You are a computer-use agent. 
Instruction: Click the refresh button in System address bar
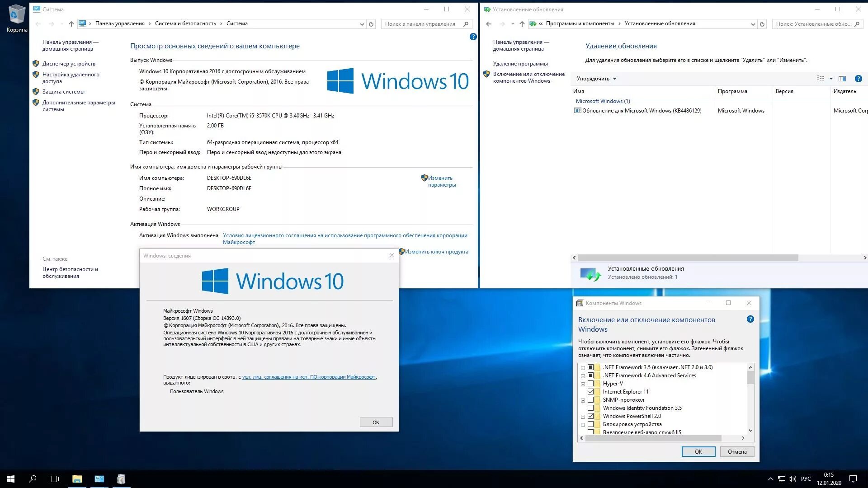pos(371,24)
